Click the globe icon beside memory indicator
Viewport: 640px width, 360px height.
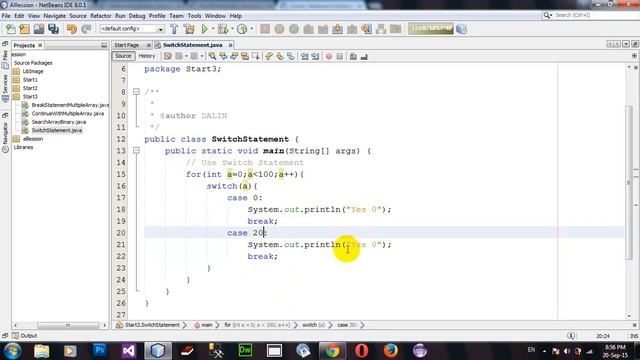coord(462,29)
